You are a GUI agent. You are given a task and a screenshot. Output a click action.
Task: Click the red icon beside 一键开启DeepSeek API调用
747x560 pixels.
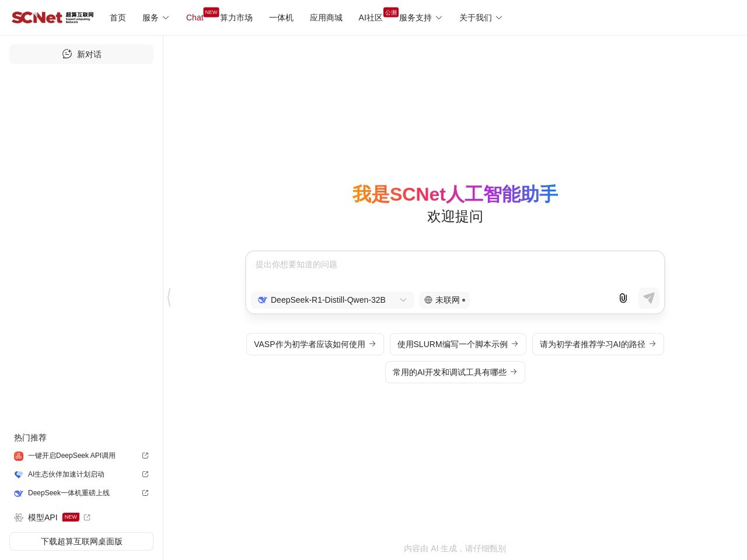19,456
